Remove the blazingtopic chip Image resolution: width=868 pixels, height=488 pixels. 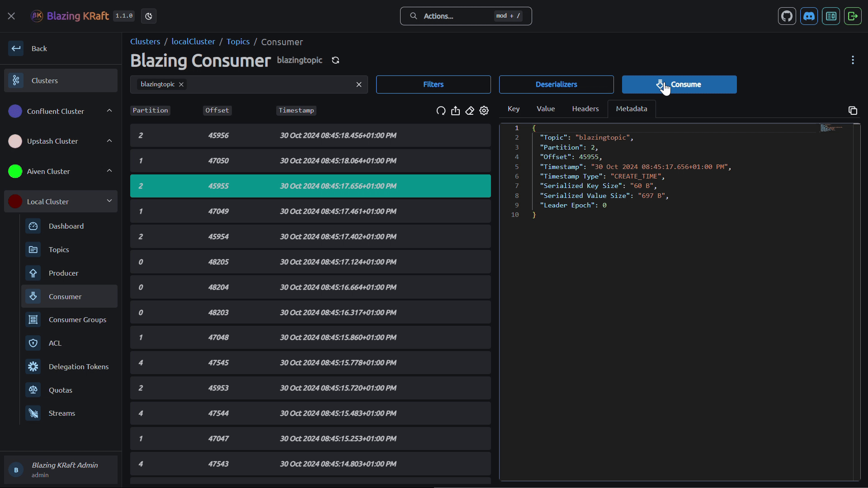(181, 84)
